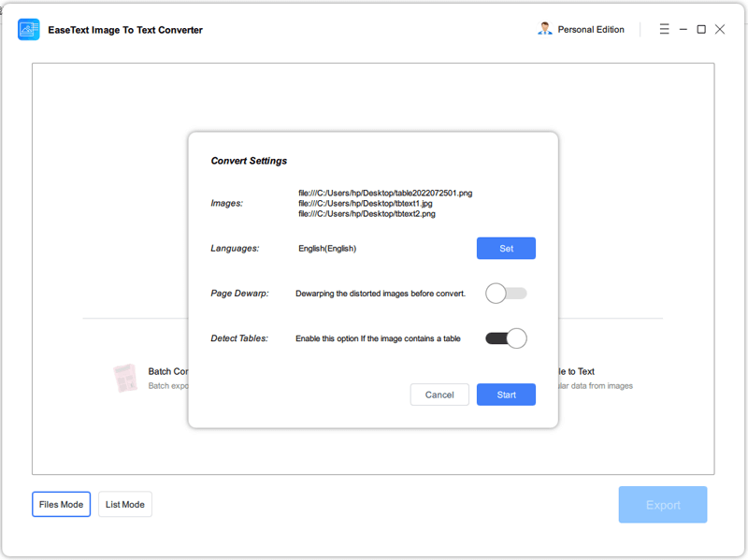
Task: Click the Images: label
Action: click(226, 203)
